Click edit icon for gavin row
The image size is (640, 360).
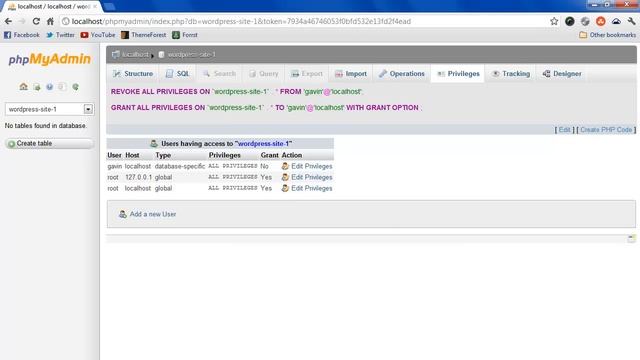click(285, 166)
